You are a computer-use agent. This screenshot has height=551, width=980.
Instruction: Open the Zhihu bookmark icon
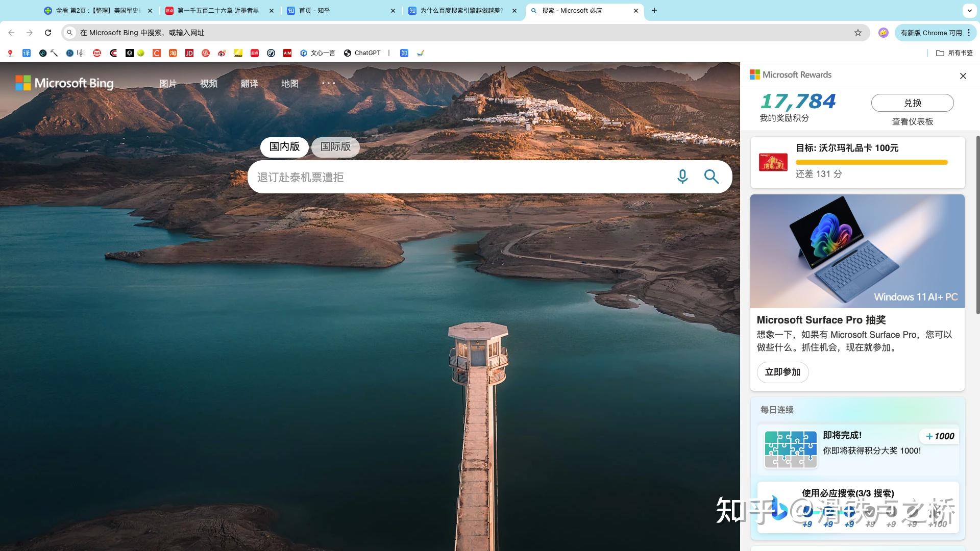pos(404,53)
